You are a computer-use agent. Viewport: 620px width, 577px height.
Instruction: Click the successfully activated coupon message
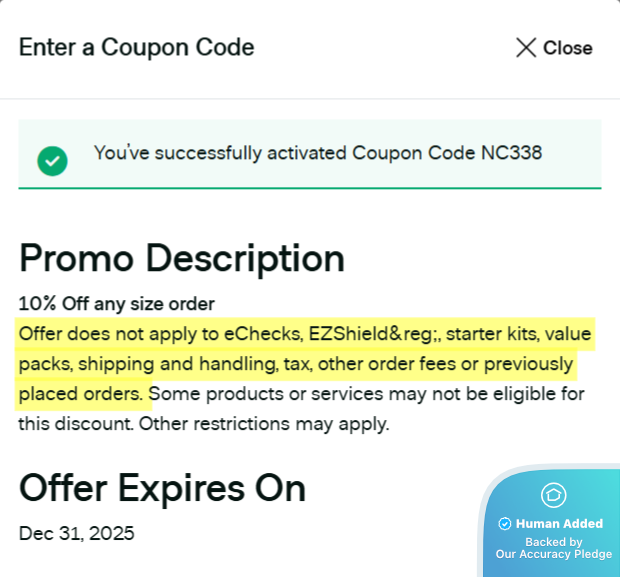318,153
